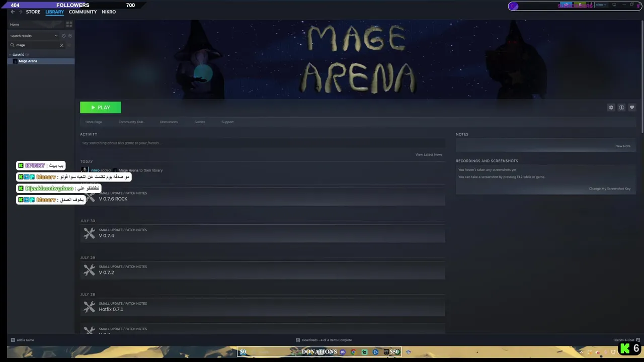Toggle the ready-to-play filter icon

pyautogui.click(x=70, y=36)
